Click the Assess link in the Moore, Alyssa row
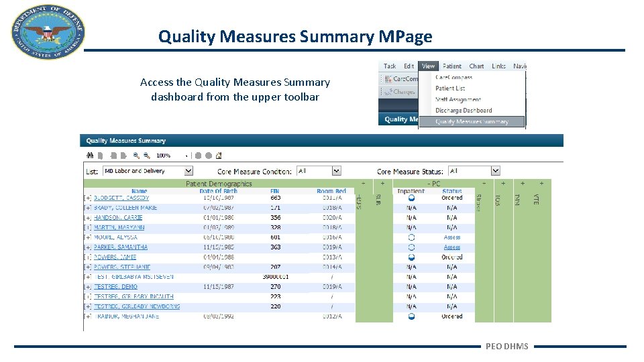 click(x=451, y=237)
